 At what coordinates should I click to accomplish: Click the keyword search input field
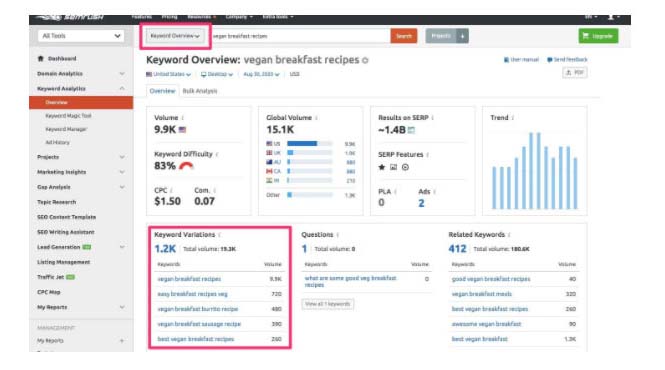(x=300, y=36)
